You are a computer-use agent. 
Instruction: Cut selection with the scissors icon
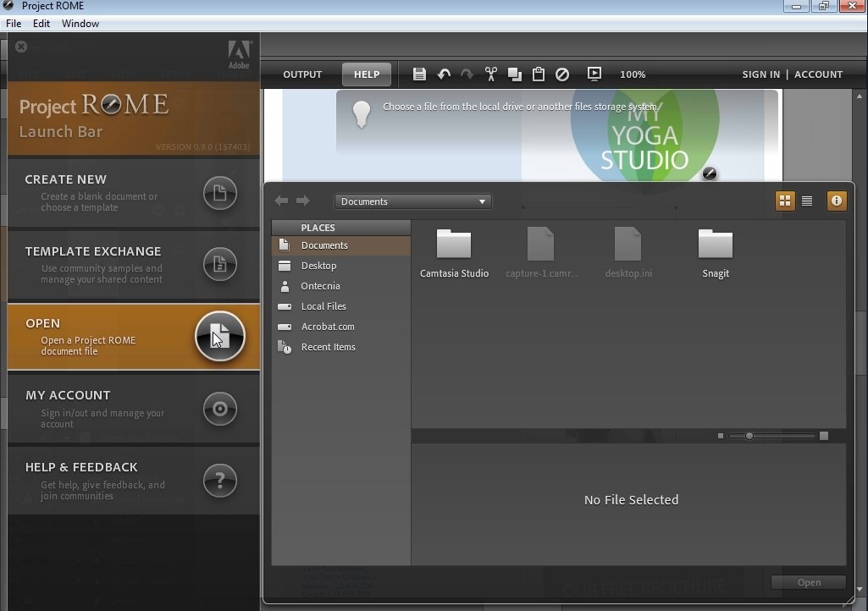(491, 74)
